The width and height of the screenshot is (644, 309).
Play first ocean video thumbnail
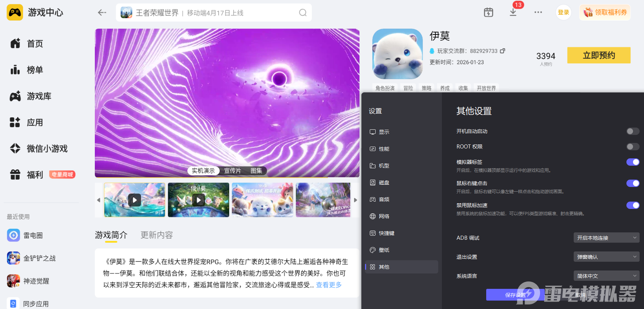(134, 200)
